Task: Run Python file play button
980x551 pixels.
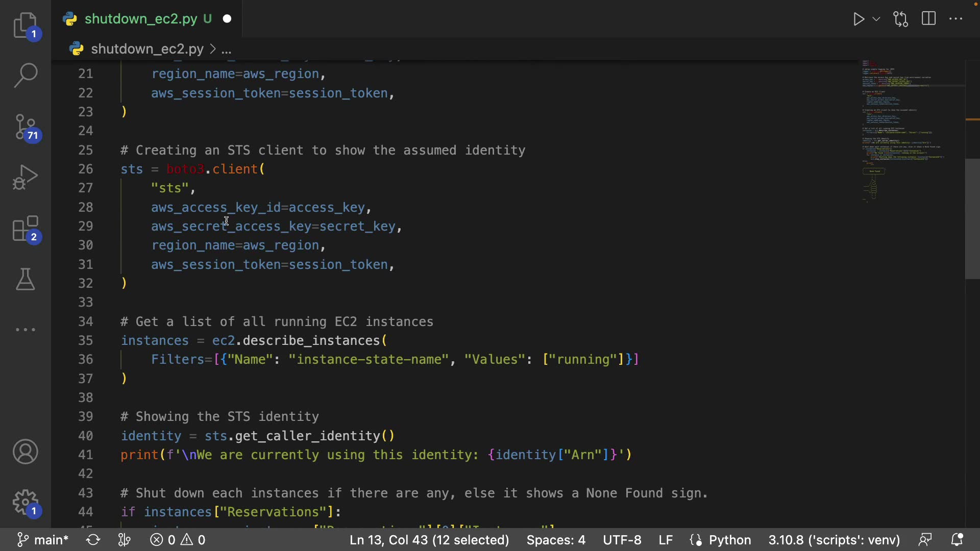Action: click(859, 19)
